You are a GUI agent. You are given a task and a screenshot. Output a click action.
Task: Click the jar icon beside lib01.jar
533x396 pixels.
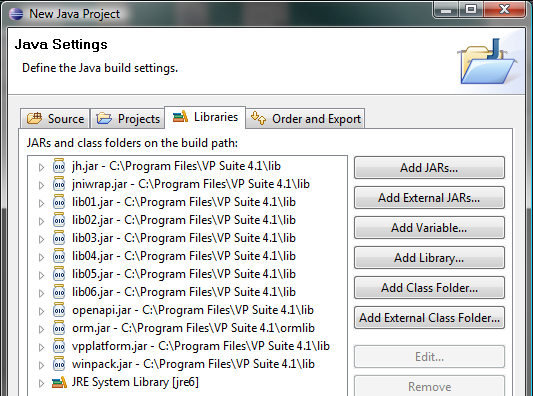(x=59, y=202)
